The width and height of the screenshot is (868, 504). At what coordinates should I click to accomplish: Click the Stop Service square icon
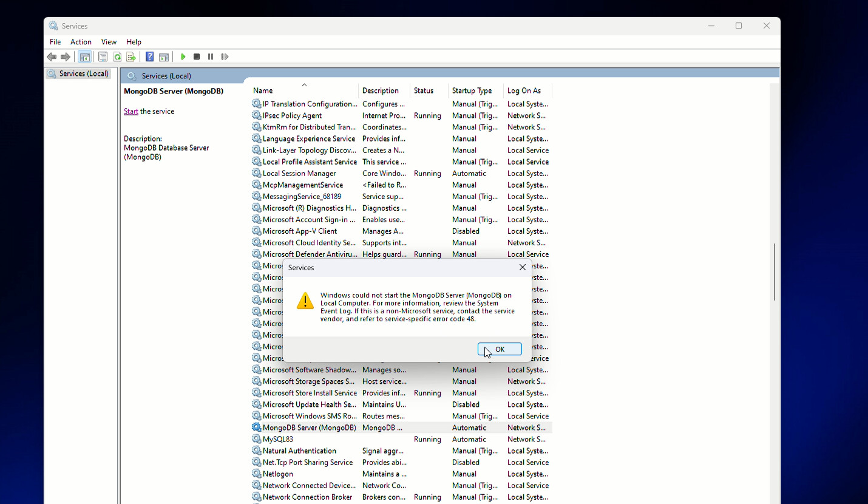(197, 57)
